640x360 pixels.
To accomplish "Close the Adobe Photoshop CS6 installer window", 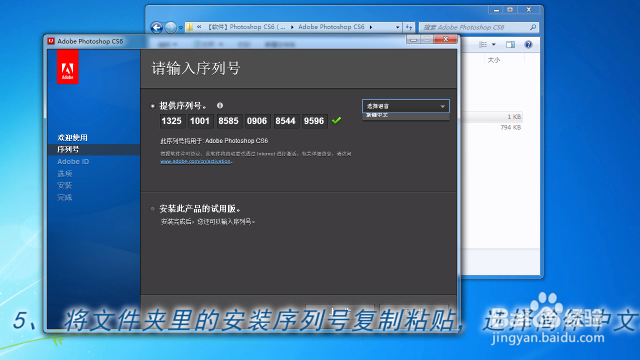I will pos(446,40).
